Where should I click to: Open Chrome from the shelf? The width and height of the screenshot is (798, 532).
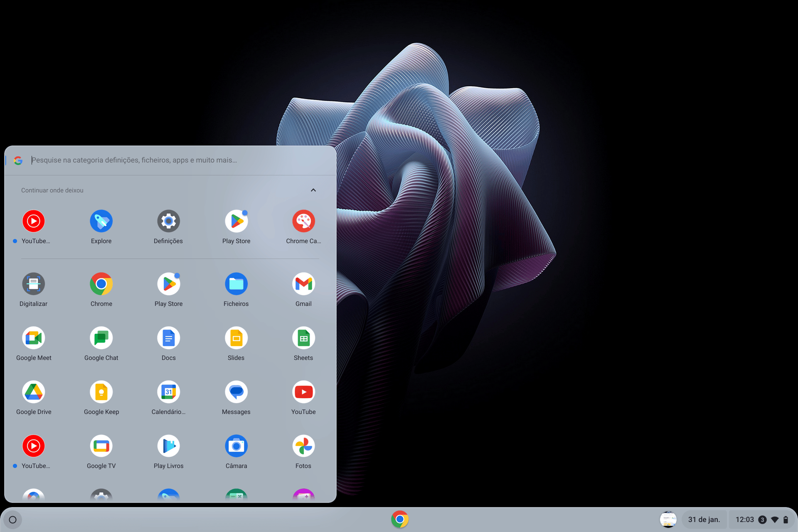click(399, 520)
